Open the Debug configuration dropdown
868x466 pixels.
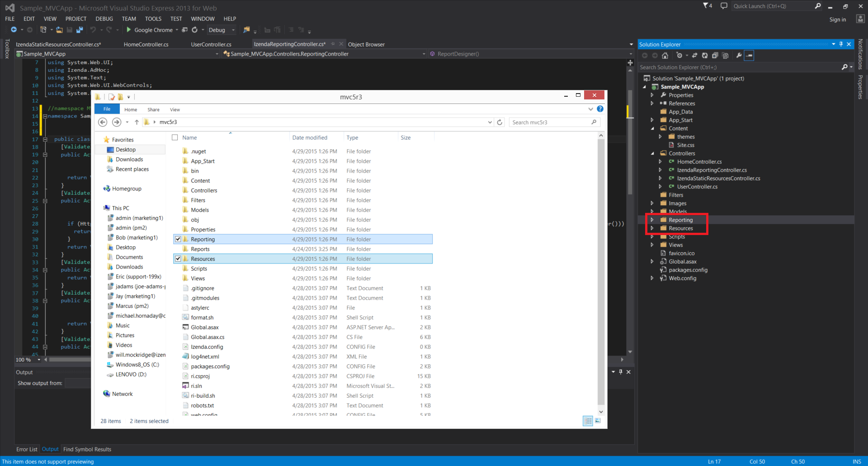click(x=233, y=30)
